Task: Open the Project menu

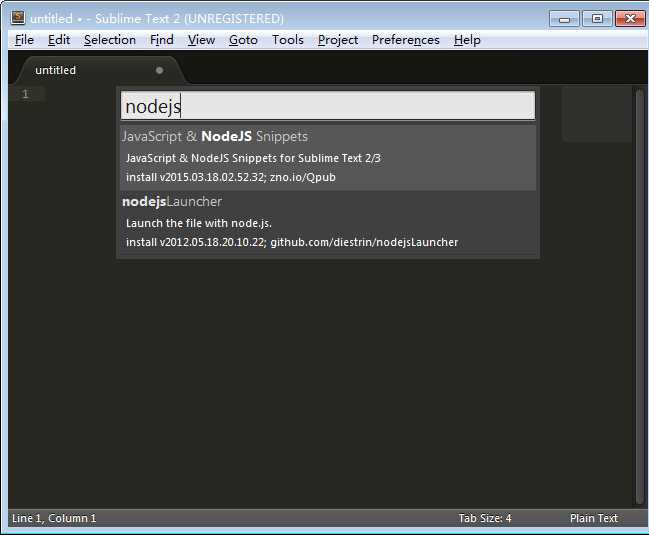Action: coord(338,40)
